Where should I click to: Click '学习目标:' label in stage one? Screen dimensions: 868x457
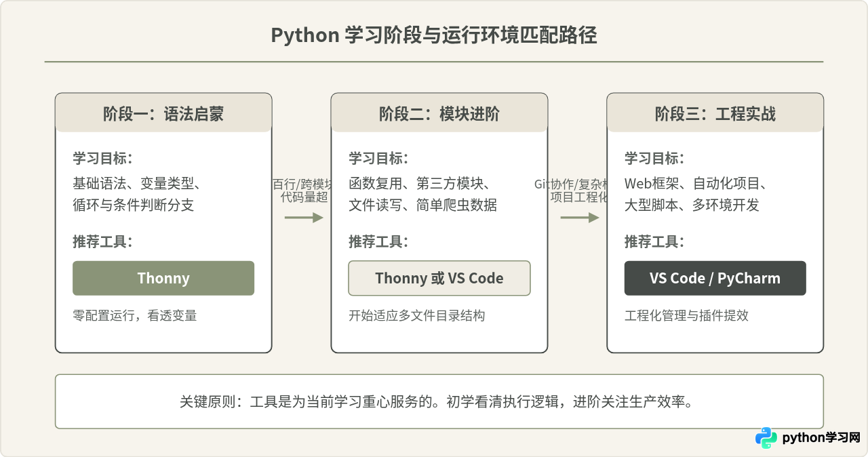[102, 158]
